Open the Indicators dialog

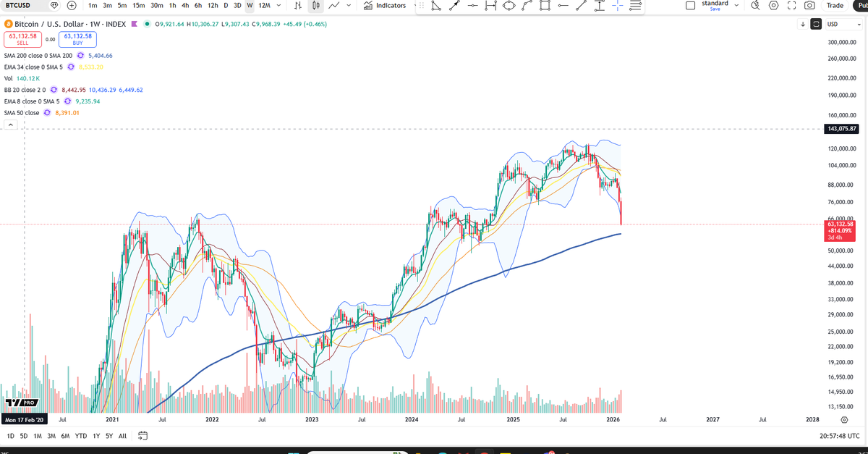tap(385, 5)
